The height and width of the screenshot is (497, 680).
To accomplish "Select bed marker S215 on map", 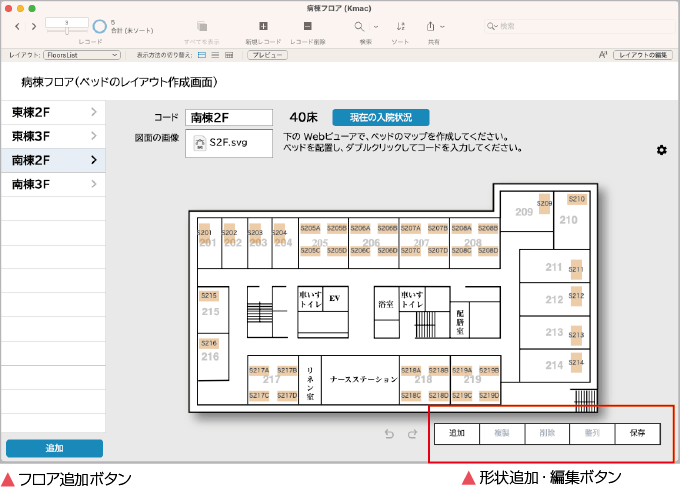I will [209, 296].
